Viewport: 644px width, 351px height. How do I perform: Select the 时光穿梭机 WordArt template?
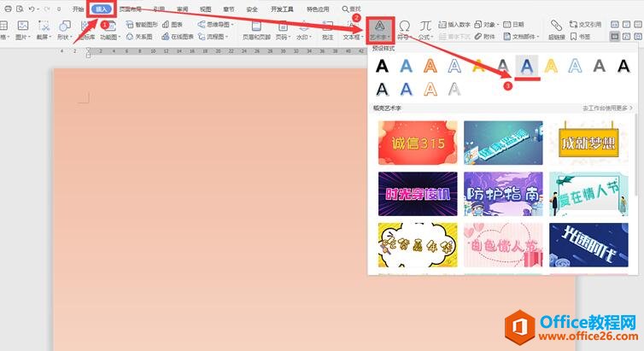[x=418, y=194]
